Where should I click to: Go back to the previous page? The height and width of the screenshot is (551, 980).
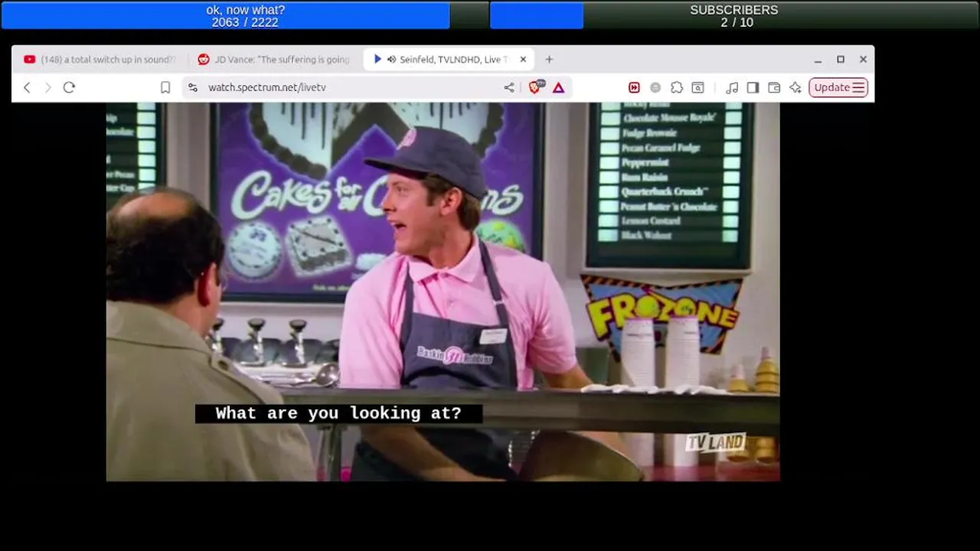(27, 87)
